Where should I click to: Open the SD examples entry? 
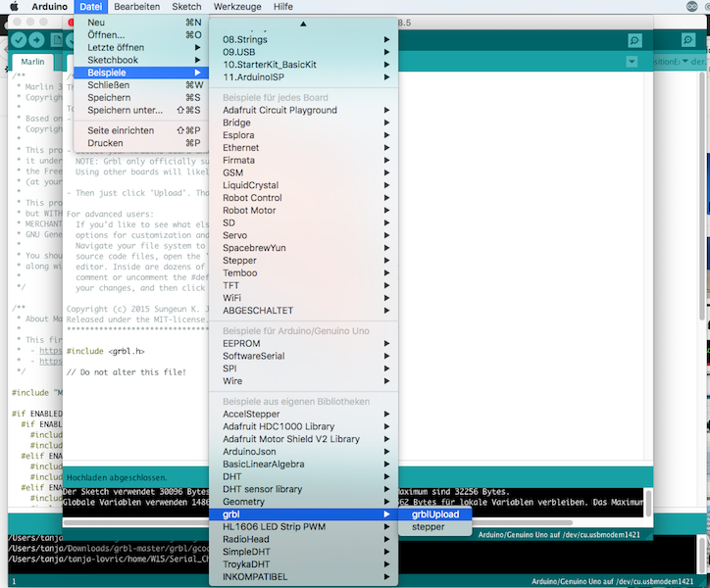303,222
